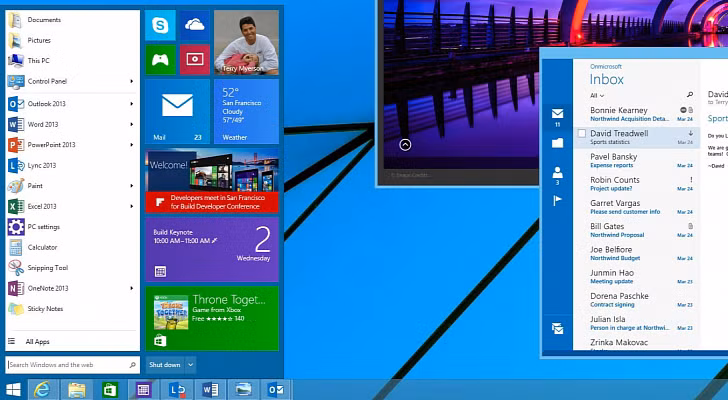Open the Store tile Throne Together
This screenshot has height=400, width=728.
click(x=212, y=318)
